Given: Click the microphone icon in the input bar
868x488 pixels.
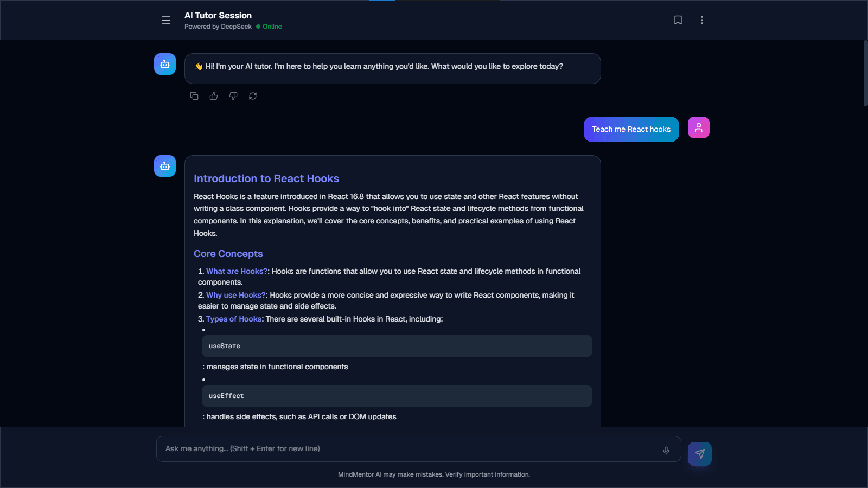Looking at the screenshot, I should [666, 450].
